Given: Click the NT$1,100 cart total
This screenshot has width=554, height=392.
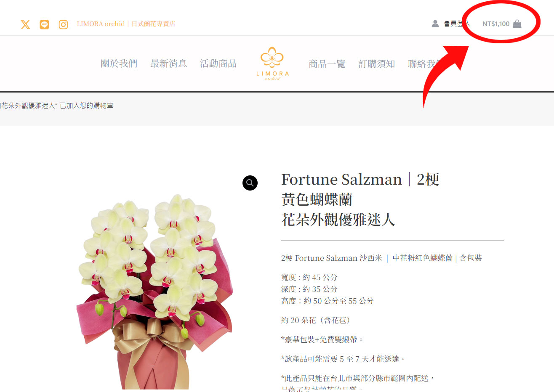Looking at the screenshot, I should point(496,24).
